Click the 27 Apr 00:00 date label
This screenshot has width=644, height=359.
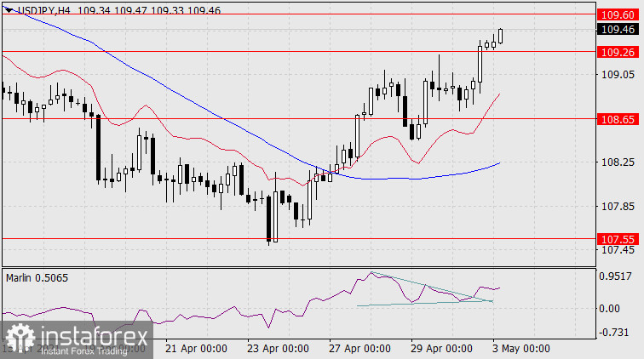tap(359, 349)
